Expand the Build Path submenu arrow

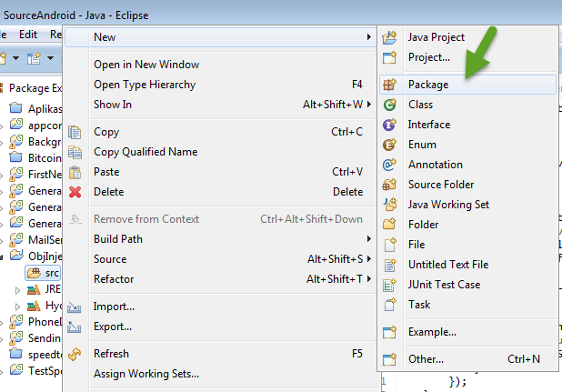coord(369,239)
